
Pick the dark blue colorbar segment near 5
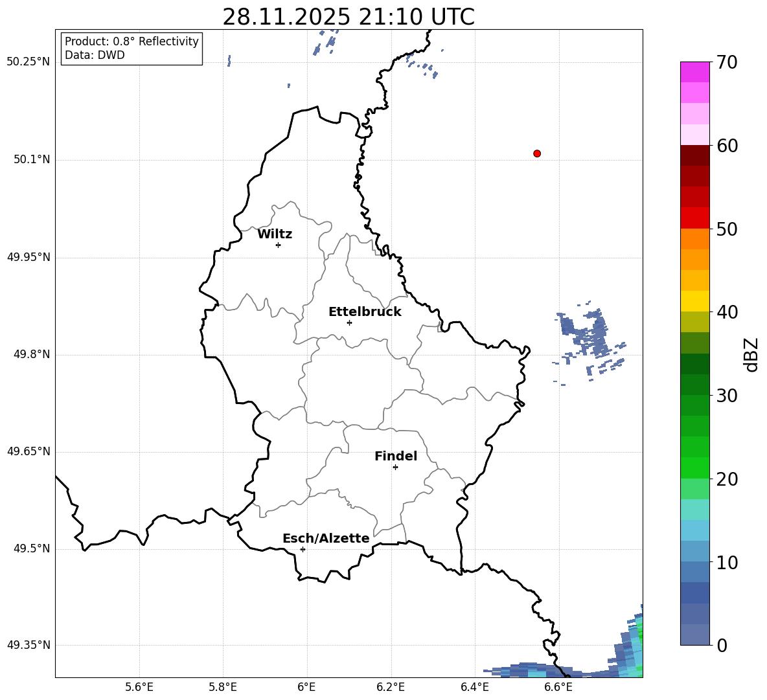click(695, 593)
